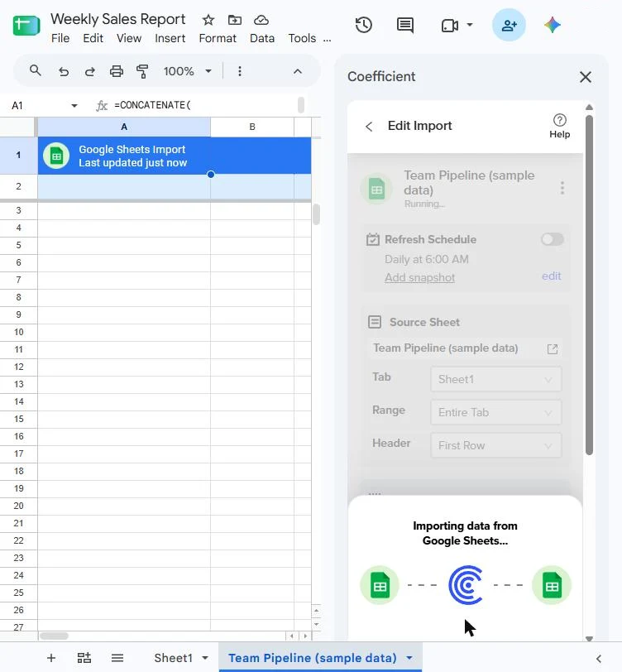This screenshot has height=672, width=622.
Task: Click the Add snapshot link
Action: tap(420, 278)
